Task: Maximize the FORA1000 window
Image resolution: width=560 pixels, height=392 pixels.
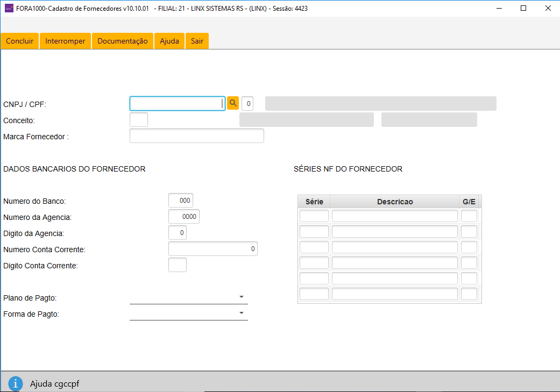Action: pos(523,8)
